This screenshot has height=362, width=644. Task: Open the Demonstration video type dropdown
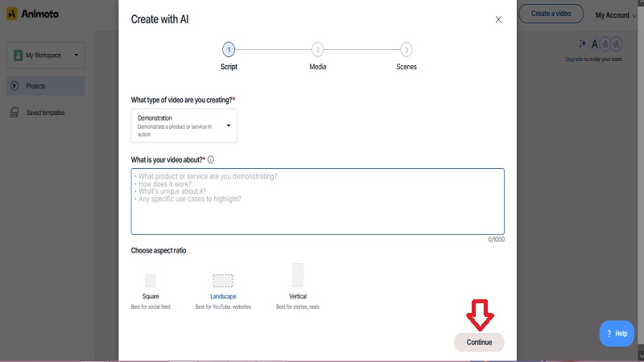pos(184,125)
